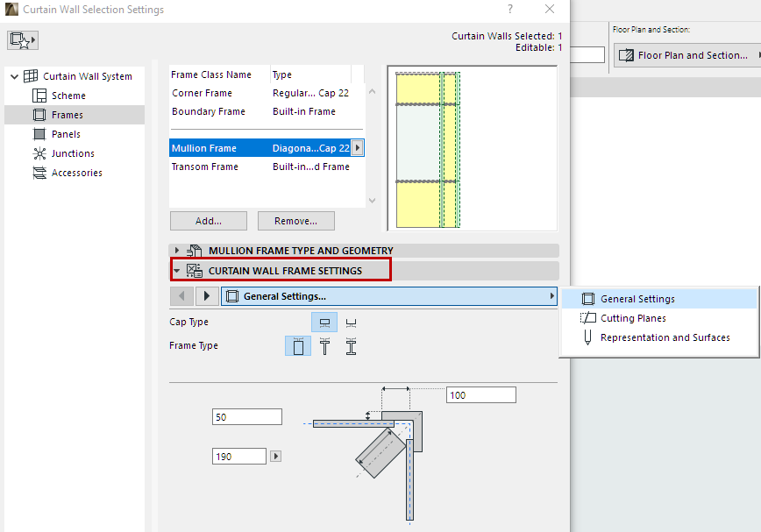The height and width of the screenshot is (532, 761).
Task: Select the Panels icon in tree
Action: click(x=39, y=134)
